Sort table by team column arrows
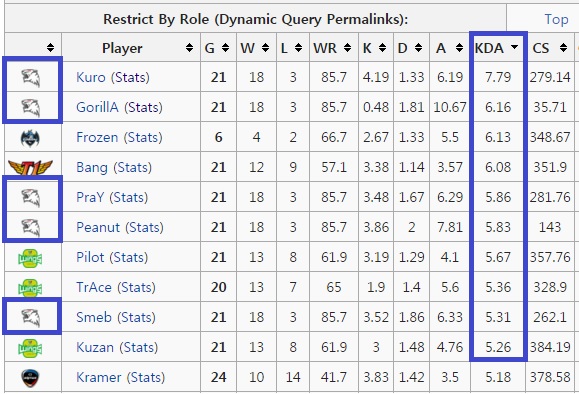This screenshot has width=579, height=394. tap(51, 48)
